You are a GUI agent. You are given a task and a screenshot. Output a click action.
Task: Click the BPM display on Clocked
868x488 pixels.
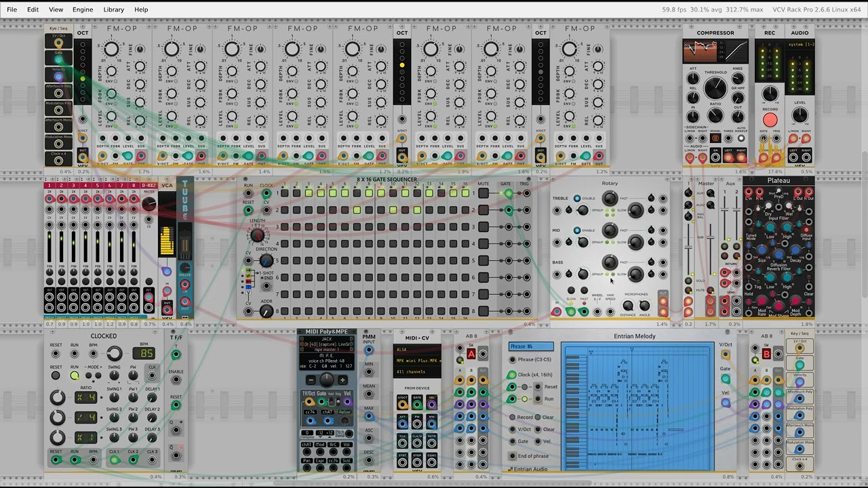point(146,353)
